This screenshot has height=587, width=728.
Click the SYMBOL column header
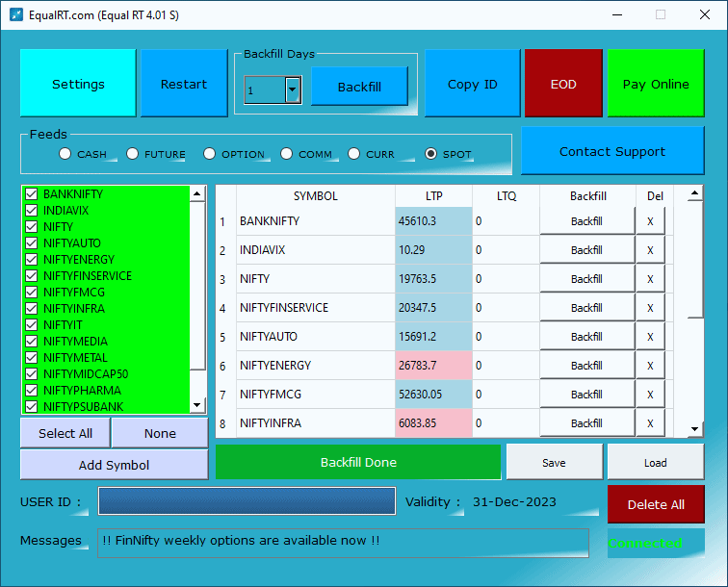click(316, 195)
